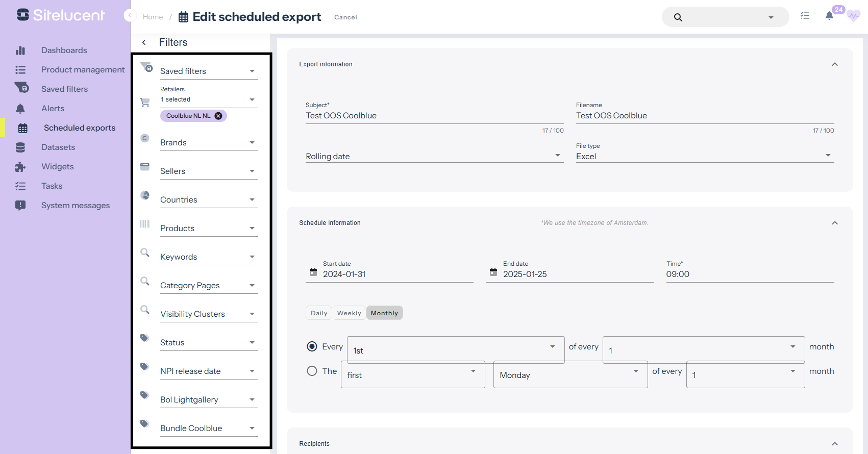Open the task list icon in header
Screen dimensions: 868x454
[x=805, y=16]
